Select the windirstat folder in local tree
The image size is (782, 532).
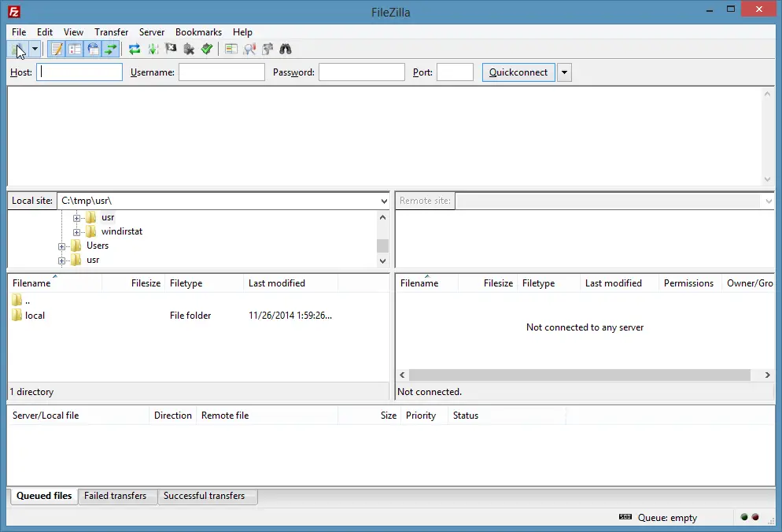click(122, 231)
